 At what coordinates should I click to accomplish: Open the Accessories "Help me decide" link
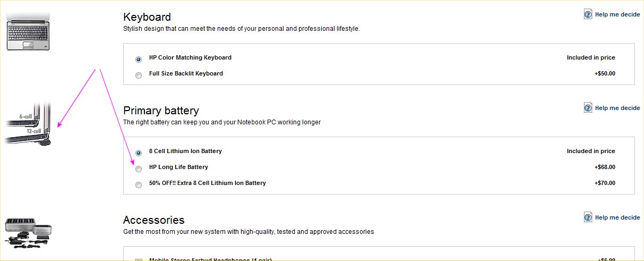[617, 217]
